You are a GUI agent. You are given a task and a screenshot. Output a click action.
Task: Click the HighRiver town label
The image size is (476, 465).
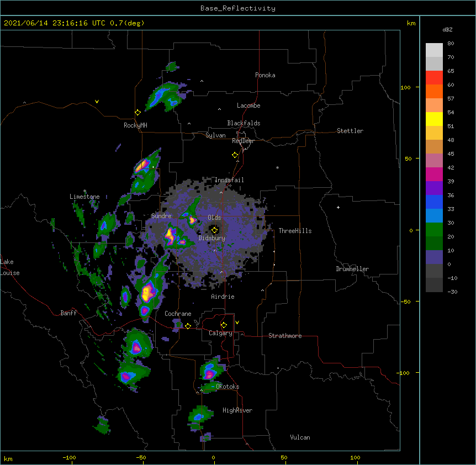pos(237,410)
